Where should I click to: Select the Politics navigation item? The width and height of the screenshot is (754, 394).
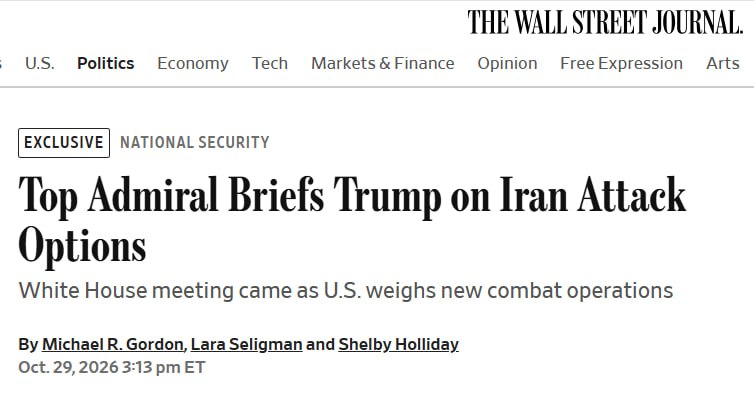pyautogui.click(x=105, y=63)
